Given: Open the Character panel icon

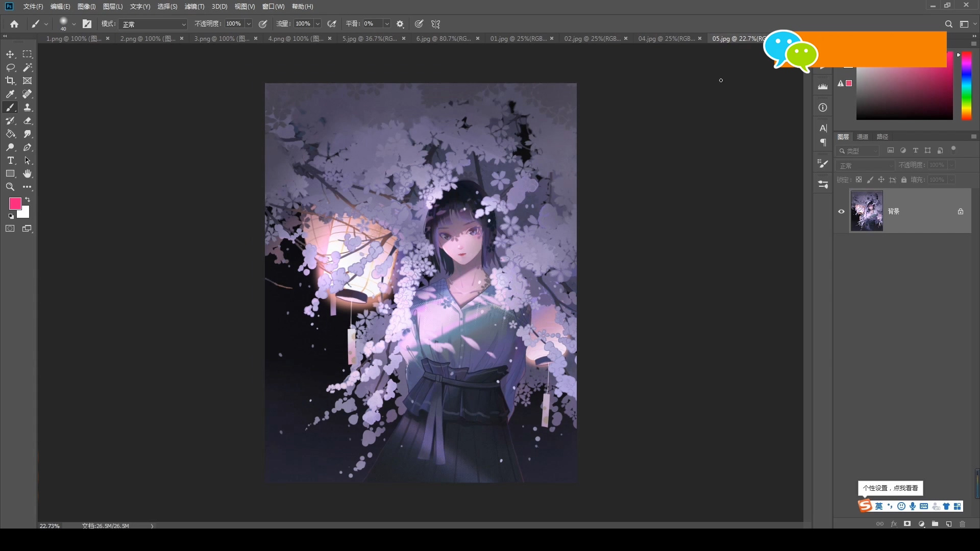Looking at the screenshot, I should 823,128.
